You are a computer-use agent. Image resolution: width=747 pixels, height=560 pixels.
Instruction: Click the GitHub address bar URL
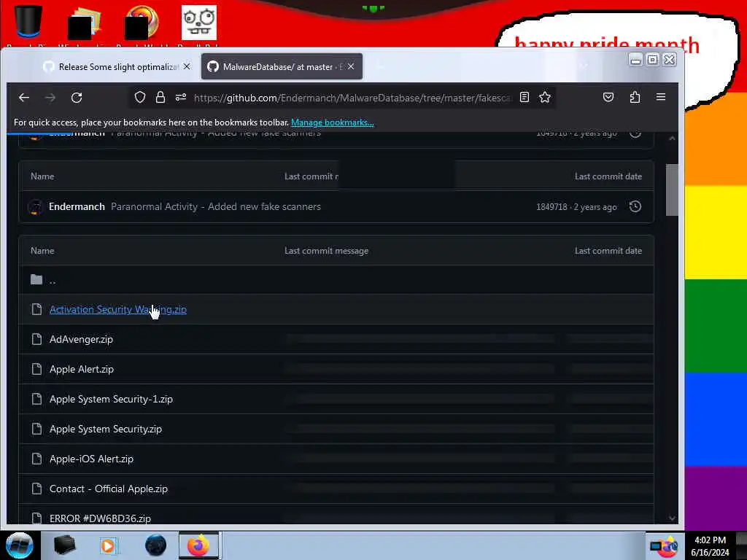pyautogui.click(x=352, y=98)
